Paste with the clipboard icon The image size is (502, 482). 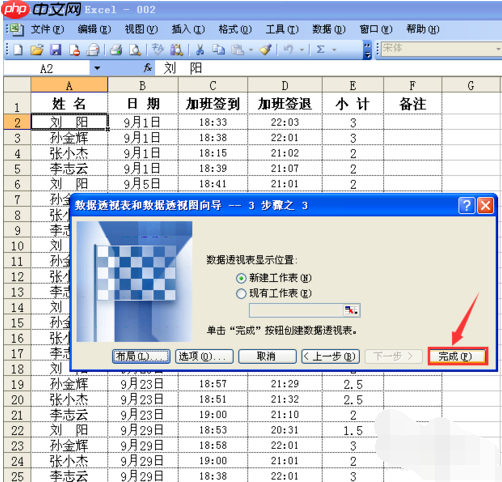point(238,50)
